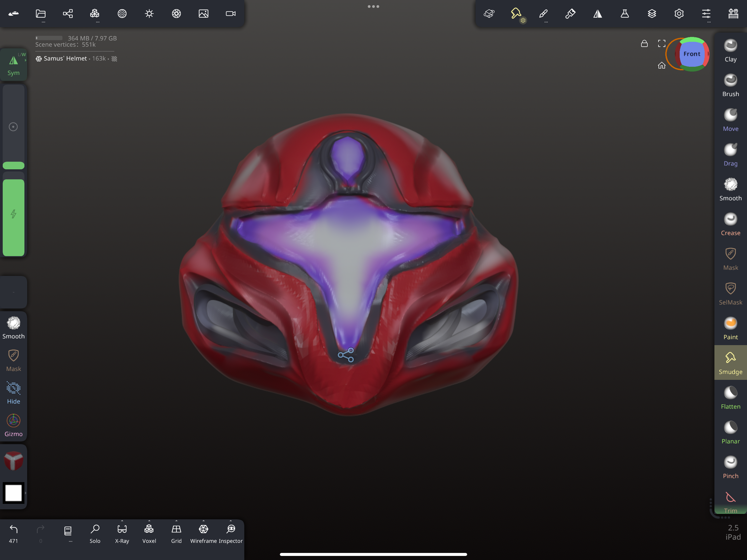Select the Smudge tool
The width and height of the screenshot is (747, 560).
point(730,363)
